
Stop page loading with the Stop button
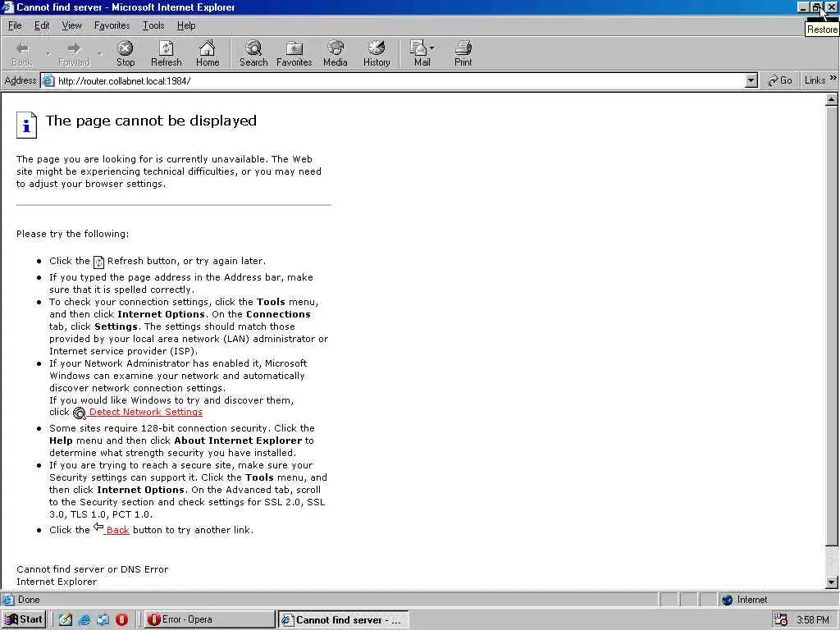click(126, 53)
